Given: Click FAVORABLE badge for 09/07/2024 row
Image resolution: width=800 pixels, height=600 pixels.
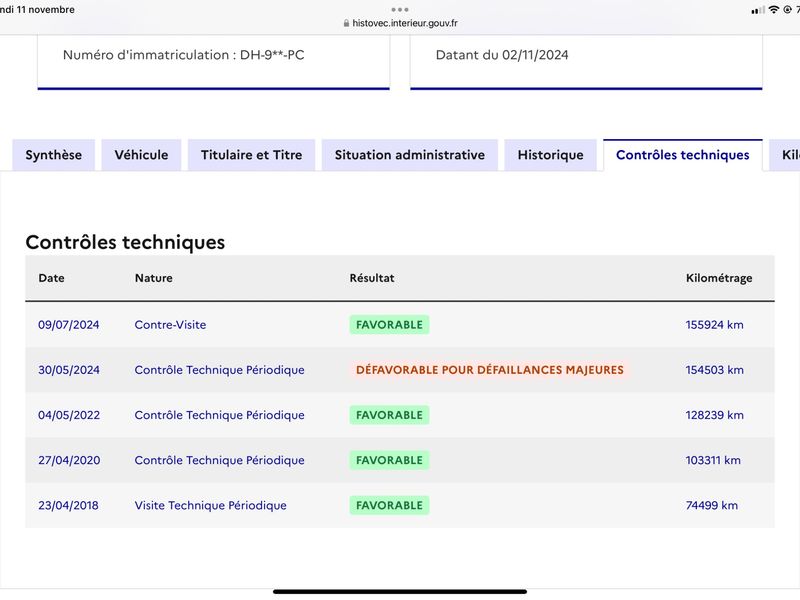Looking at the screenshot, I should (389, 325).
